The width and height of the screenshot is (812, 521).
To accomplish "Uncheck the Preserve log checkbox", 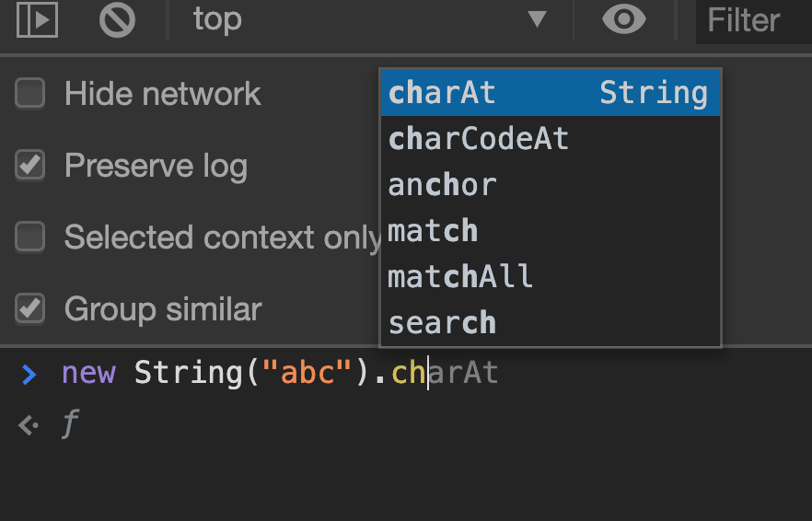I will tap(30, 166).
